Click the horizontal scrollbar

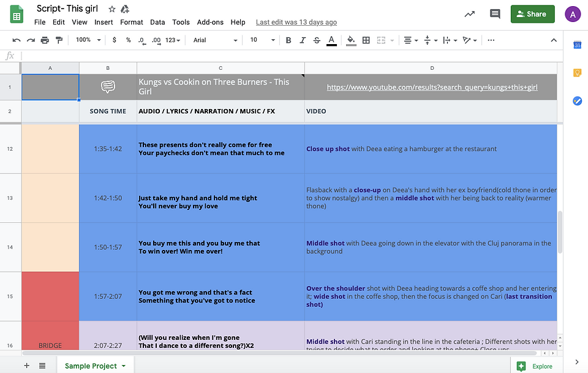279,353
